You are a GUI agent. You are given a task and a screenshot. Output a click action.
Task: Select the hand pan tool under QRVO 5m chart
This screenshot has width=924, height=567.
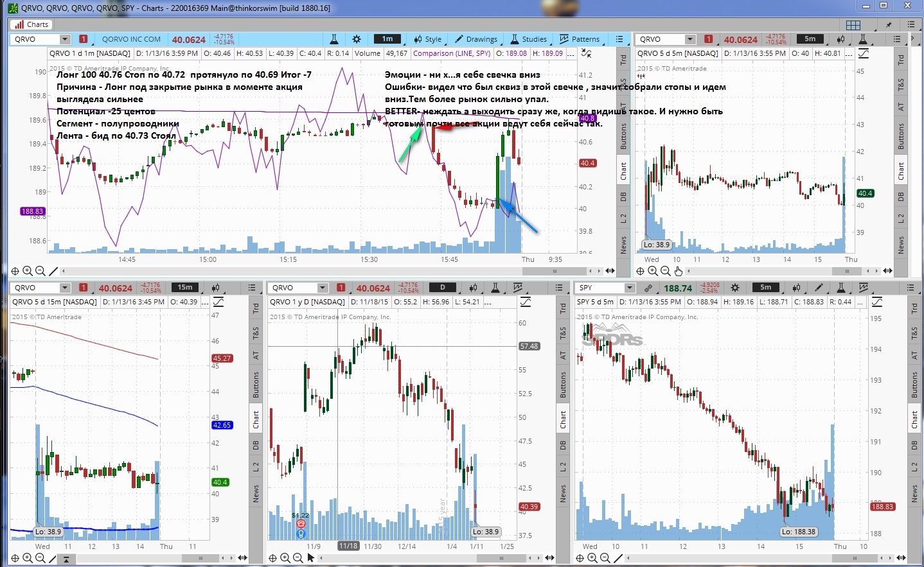coord(678,271)
